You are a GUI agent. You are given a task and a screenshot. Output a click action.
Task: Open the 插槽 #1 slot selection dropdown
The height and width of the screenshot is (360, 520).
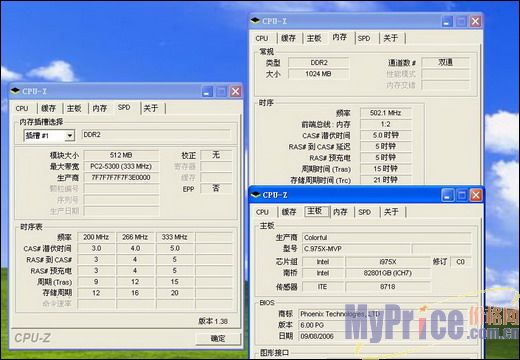(69, 136)
